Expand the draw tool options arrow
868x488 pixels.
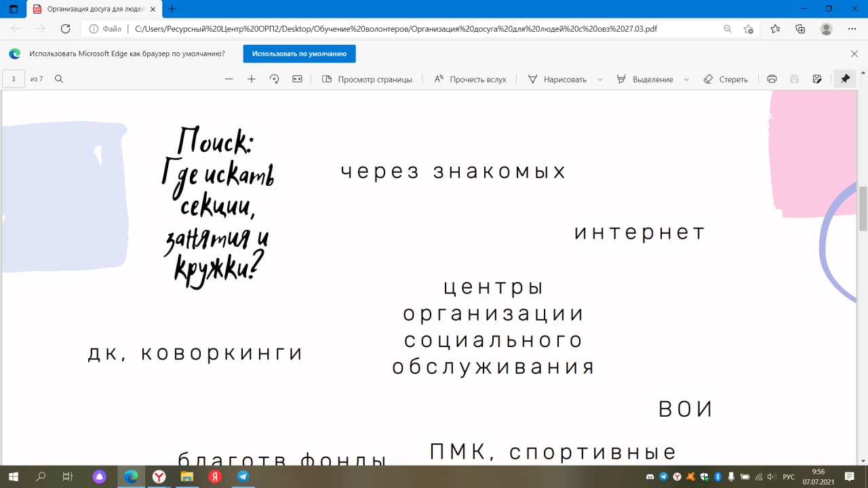(x=600, y=79)
